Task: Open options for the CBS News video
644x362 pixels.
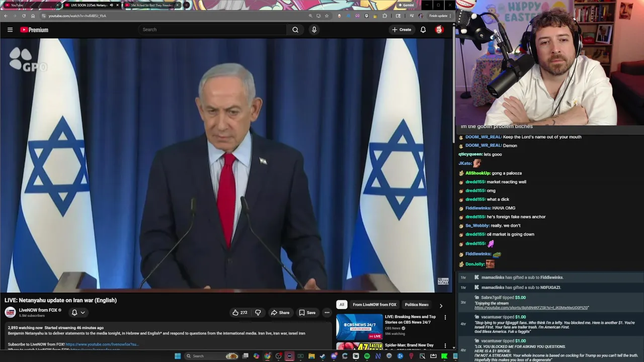Action: tap(445, 318)
